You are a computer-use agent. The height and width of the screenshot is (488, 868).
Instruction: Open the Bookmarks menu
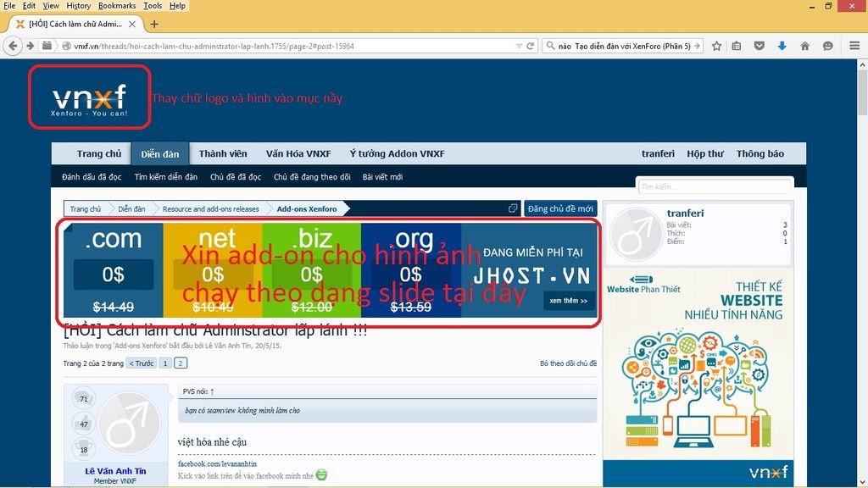point(117,6)
